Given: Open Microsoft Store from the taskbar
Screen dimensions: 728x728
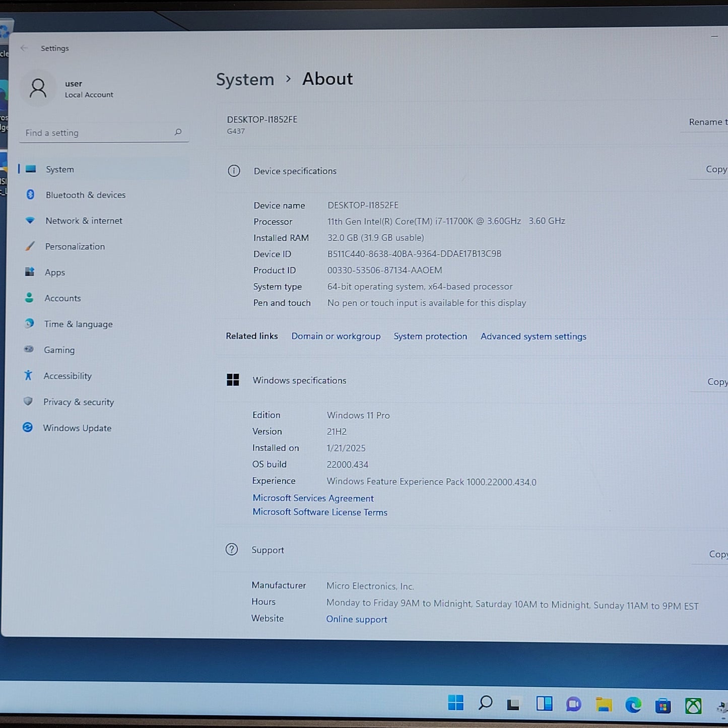Looking at the screenshot, I should point(663,706).
